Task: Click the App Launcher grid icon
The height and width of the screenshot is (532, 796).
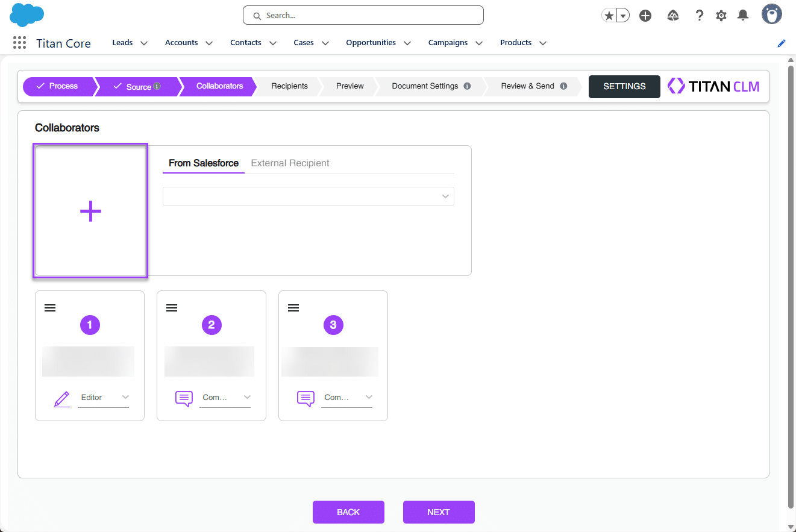Action: 19,43
